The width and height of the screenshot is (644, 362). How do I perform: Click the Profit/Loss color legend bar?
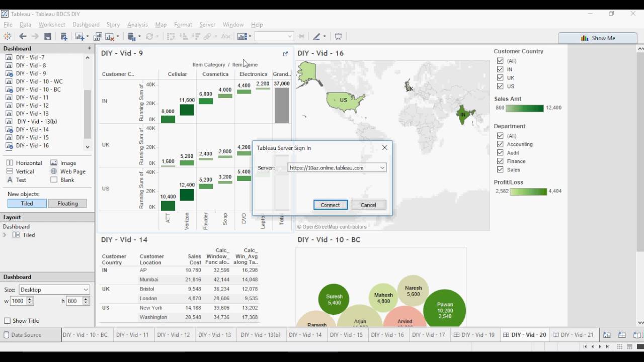point(528,192)
